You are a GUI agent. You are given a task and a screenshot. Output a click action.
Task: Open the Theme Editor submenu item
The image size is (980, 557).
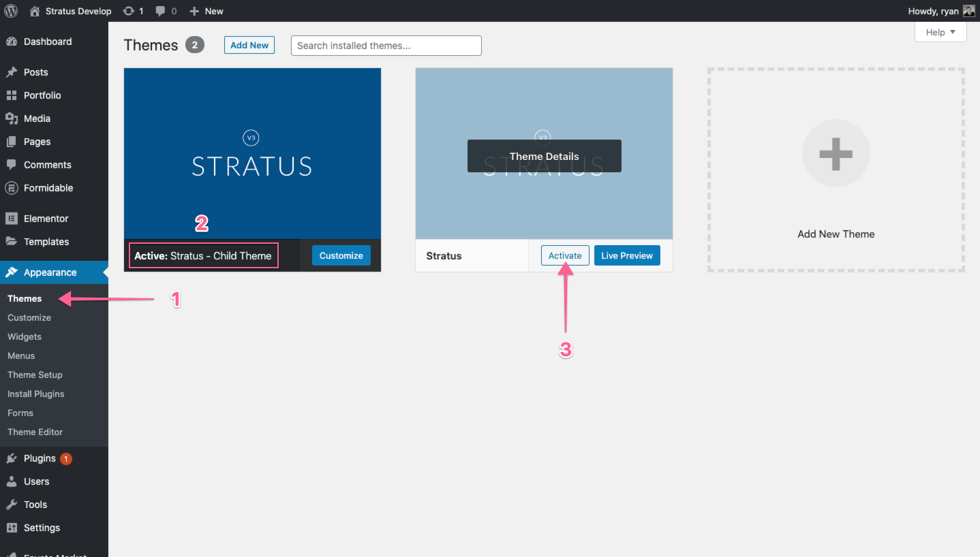click(35, 432)
